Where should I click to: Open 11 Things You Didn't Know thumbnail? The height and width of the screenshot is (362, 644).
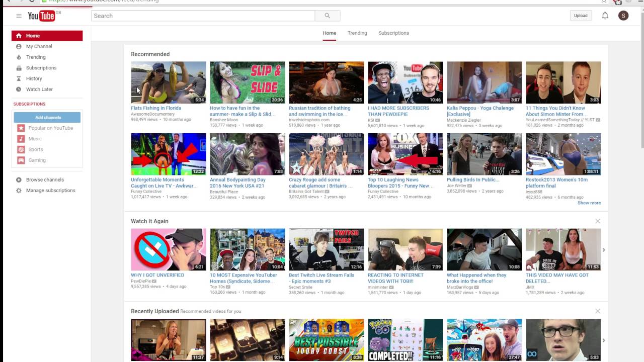click(x=563, y=82)
